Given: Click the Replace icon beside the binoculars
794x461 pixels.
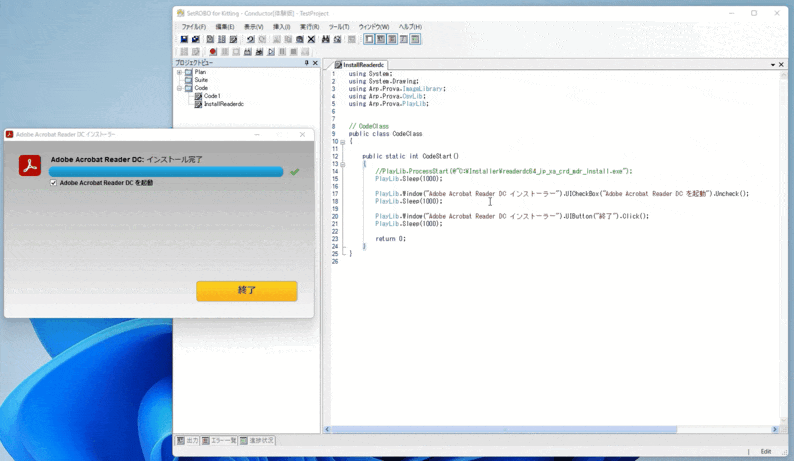Looking at the screenshot, I should click(337, 39).
